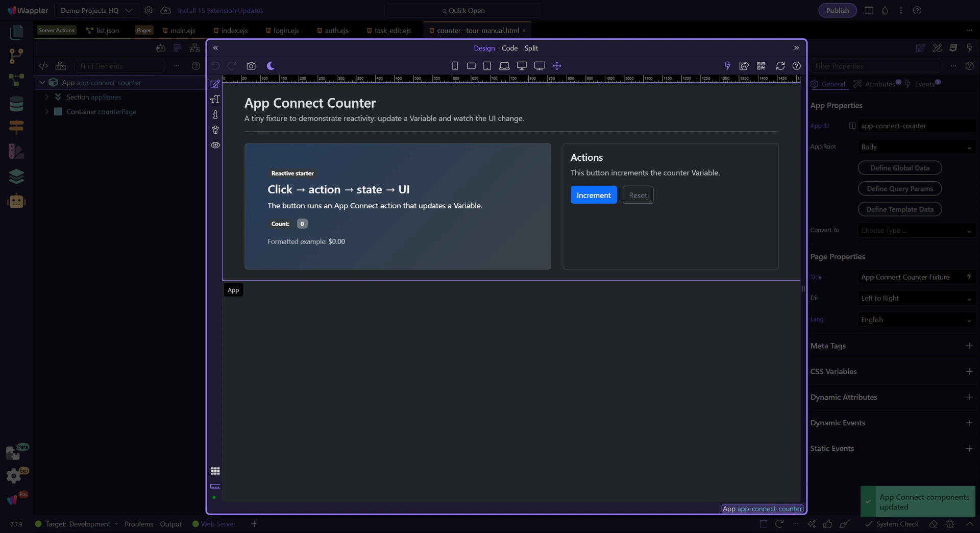The height and width of the screenshot is (533, 980).
Task: Add a new Meta Tags entry
Action: (x=969, y=346)
